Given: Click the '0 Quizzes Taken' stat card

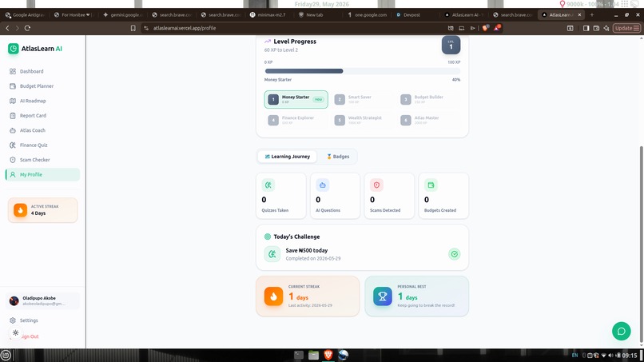Looking at the screenshot, I should click(x=281, y=196).
